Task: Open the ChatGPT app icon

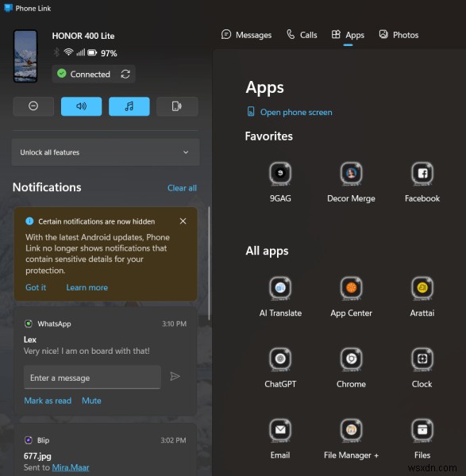Action: pos(280,359)
